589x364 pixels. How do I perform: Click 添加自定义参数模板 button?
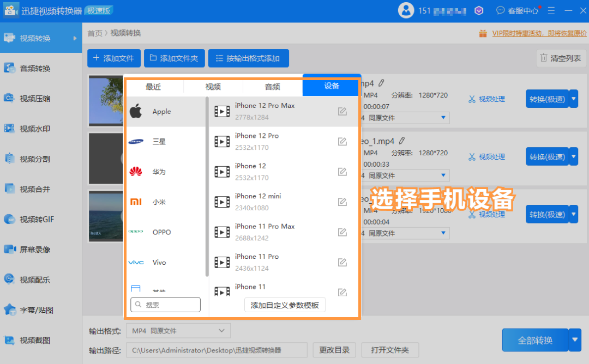(x=285, y=305)
